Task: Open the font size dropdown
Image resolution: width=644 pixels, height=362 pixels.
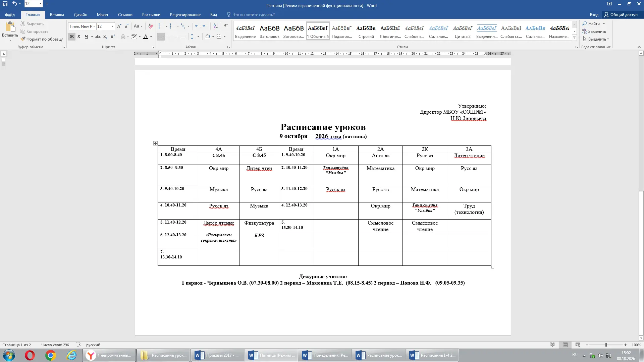Action: point(112,26)
